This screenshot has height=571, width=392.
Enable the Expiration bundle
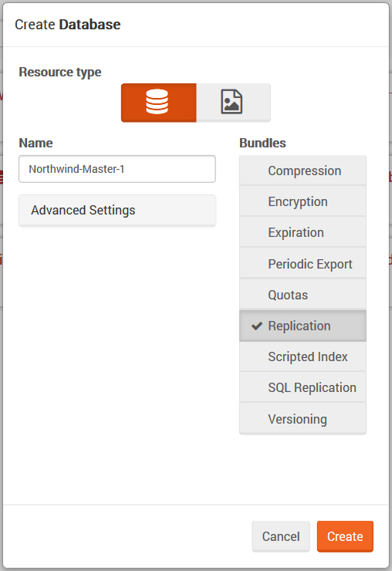[302, 233]
